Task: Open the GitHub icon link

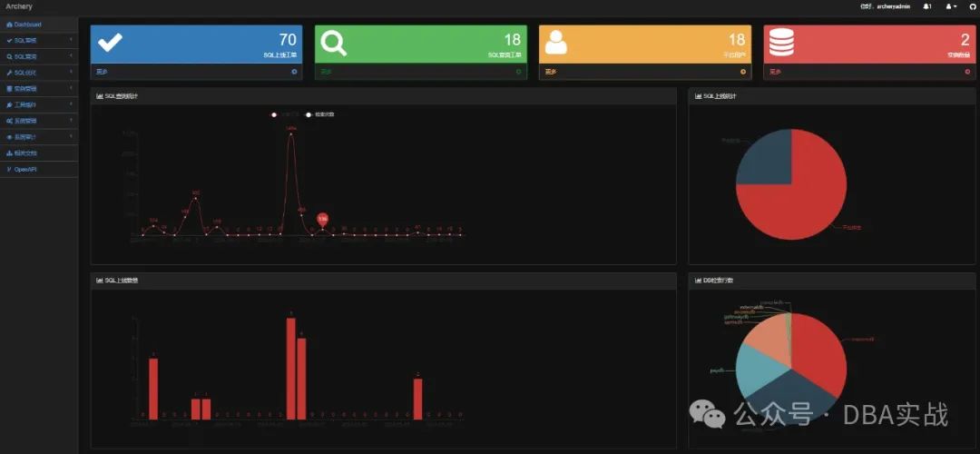Action: pyautogui.click(x=971, y=6)
